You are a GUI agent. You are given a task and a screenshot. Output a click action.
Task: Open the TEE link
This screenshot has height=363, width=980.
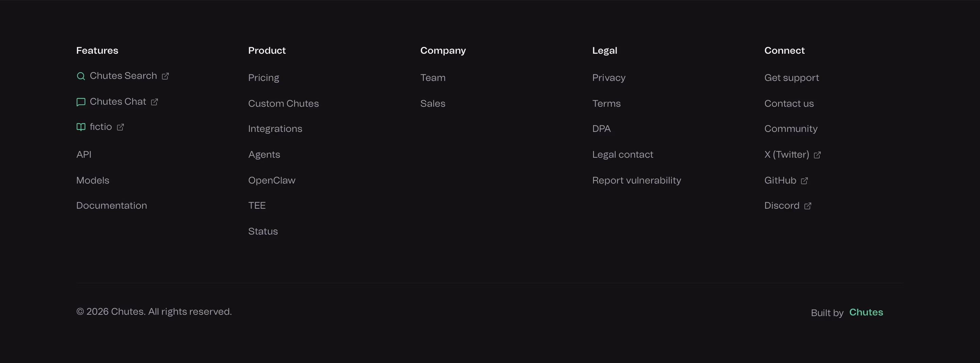coord(257,205)
